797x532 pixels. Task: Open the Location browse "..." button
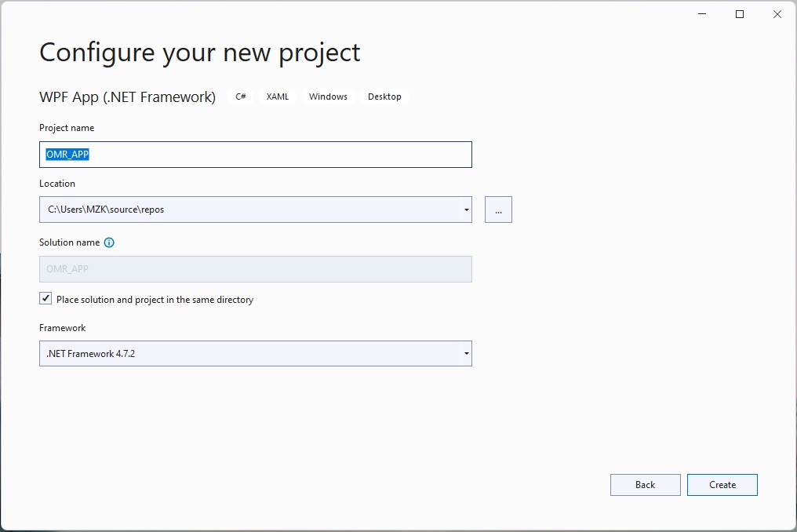(498, 210)
